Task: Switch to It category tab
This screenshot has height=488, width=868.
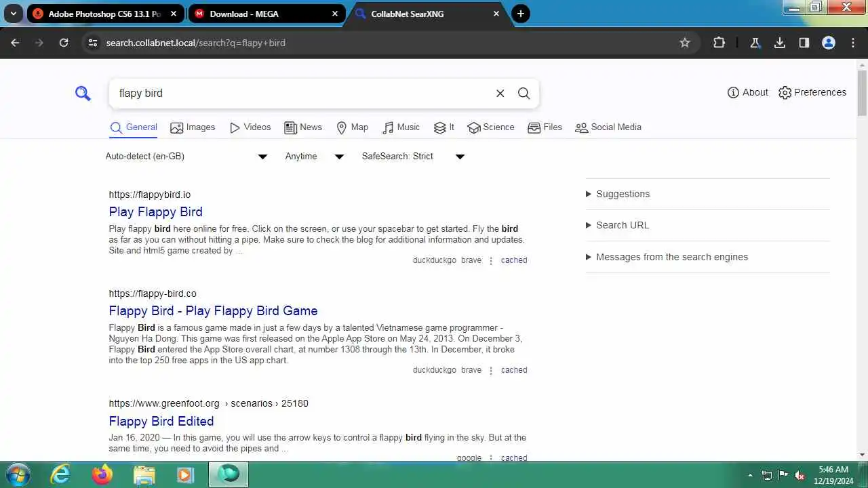Action: 444,127
